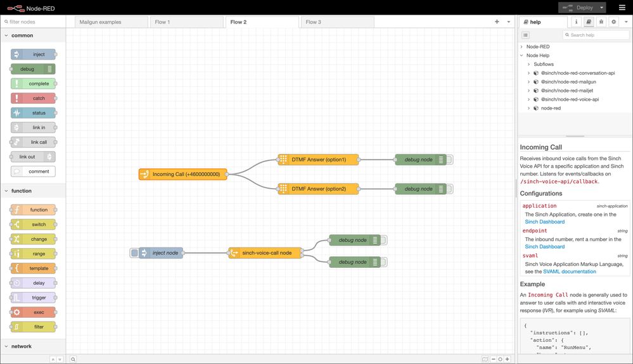
Task: Select the link in node in palette
Action: [x=33, y=127]
